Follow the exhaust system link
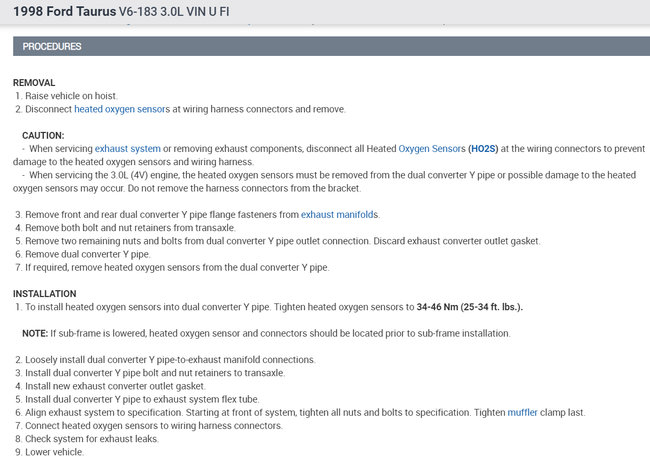650x468 pixels. pyautogui.click(x=128, y=148)
